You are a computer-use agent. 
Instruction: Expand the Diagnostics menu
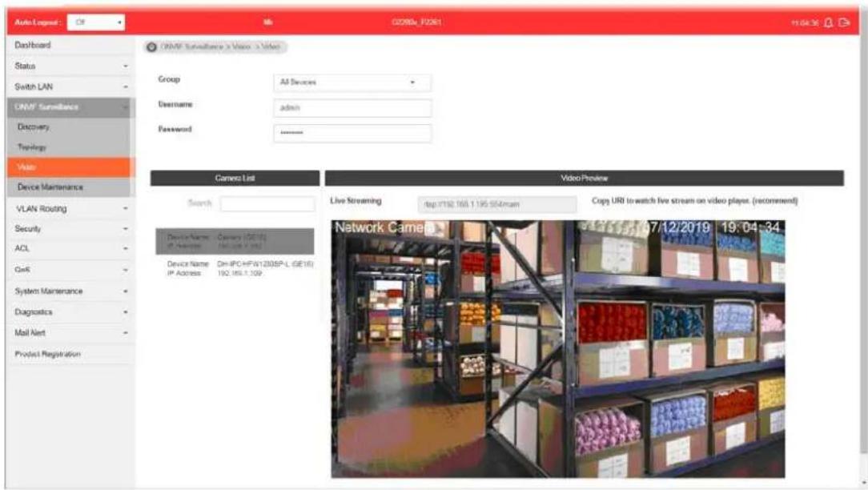(70, 312)
